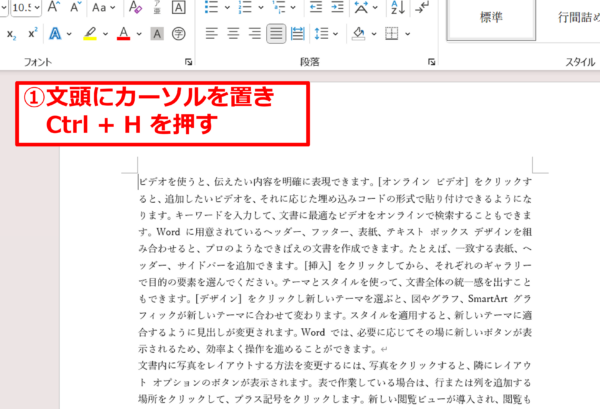Apply red font color
The image size is (600, 409).
(x=123, y=33)
